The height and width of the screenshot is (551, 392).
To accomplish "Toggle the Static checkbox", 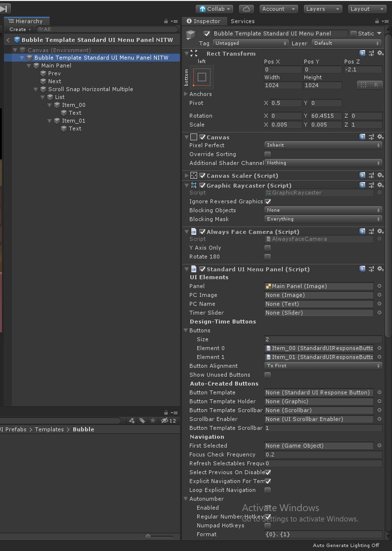I will 354,33.
